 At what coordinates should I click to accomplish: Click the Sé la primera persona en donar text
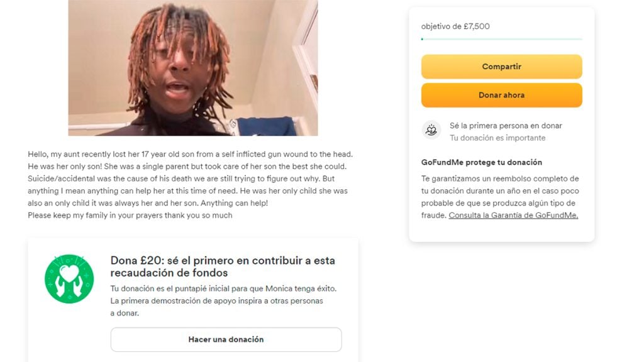click(x=506, y=126)
